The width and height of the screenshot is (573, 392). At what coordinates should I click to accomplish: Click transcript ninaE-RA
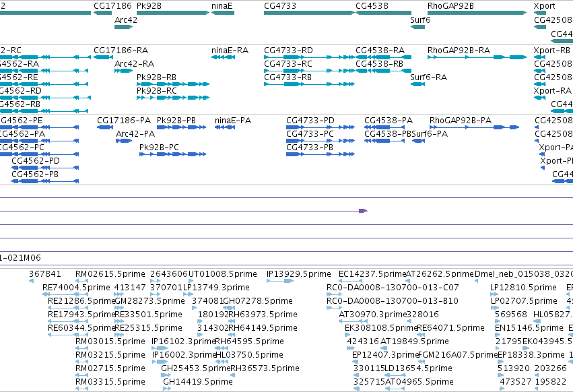(x=230, y=51)
